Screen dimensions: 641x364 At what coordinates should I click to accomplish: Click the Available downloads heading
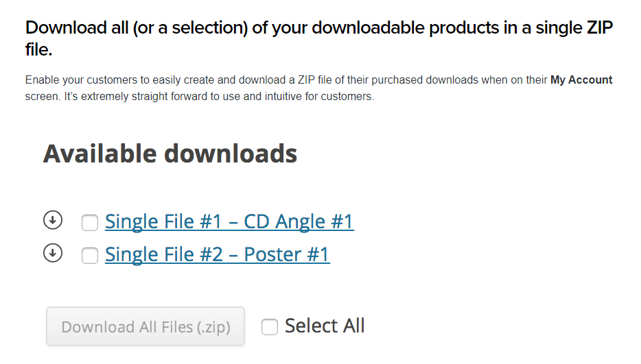coord(170,154)
